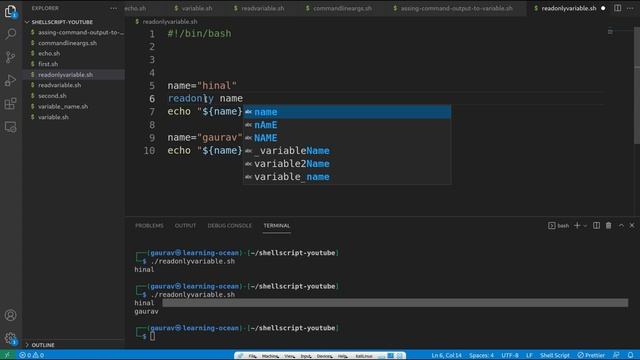Change indentation via Spaces: 4
640x360 pixels.
click(481, 355)
